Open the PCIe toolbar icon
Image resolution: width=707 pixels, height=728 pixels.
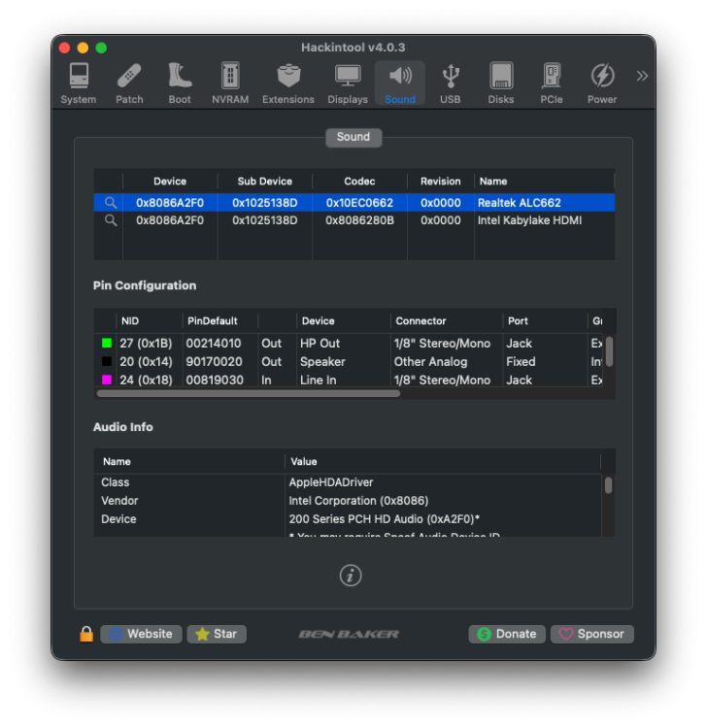point(552,83)
